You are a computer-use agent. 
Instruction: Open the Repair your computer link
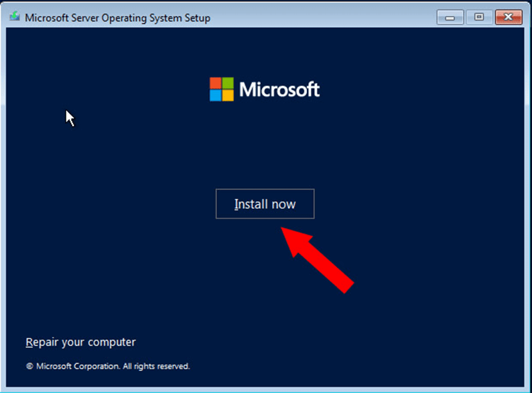click(x=81, y=342)
